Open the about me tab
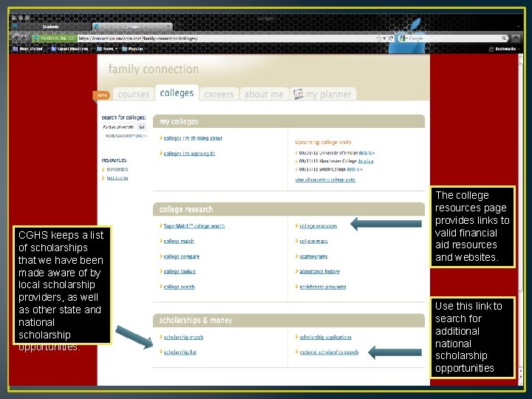The width and height of the screenshot is (532, 399). coord(264,95)
